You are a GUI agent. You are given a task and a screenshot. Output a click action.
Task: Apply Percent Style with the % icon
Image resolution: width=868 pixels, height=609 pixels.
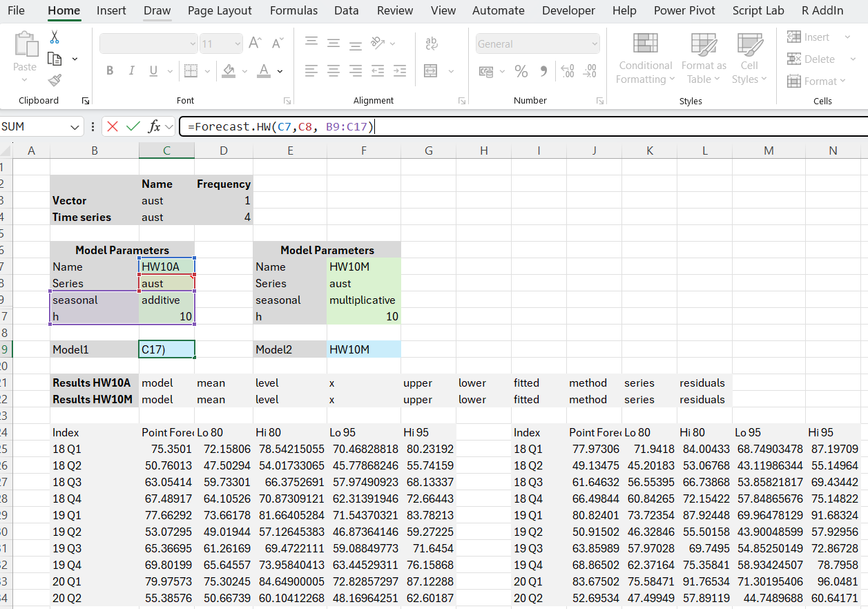click(x=521, y=71)
